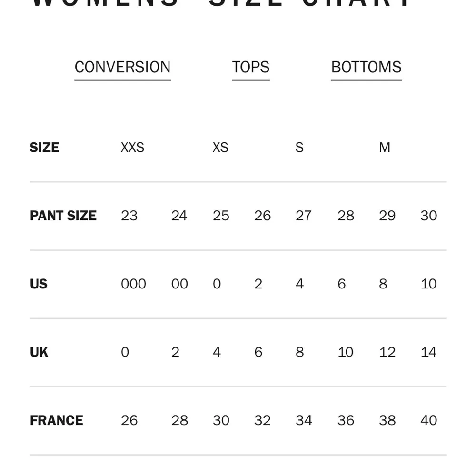Select pant size 27 value
The width and height of the screenshot is (476, 476).
pos(303,216)
